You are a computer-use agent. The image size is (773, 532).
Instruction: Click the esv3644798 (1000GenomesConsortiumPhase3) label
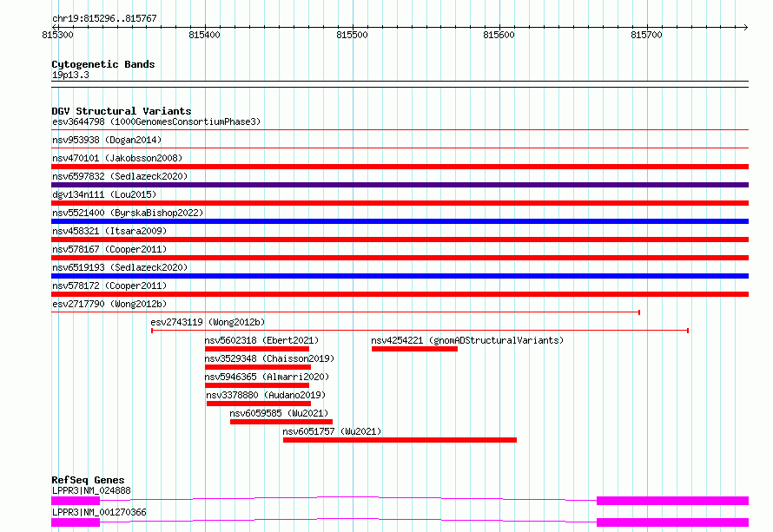coord(156,122)
